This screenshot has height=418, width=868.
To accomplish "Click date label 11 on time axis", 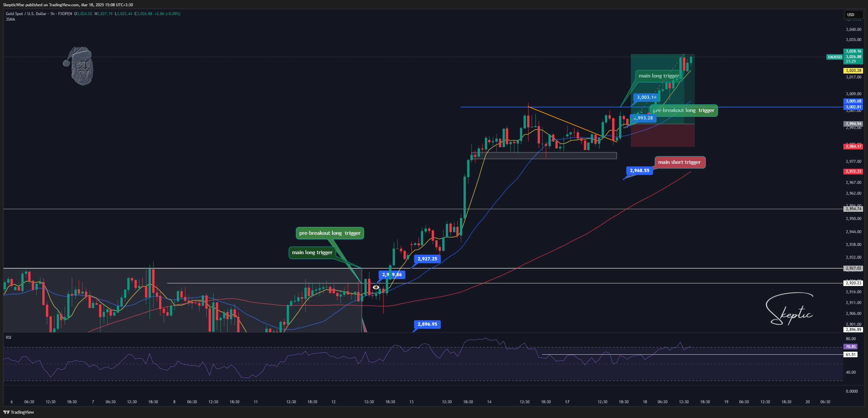I will (256, 402).
